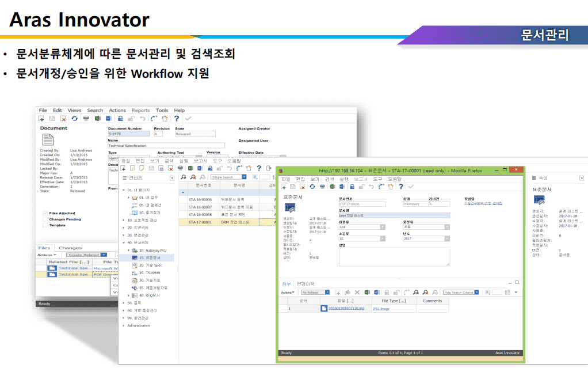Click the promote arrow icon in the Document window toolbar
The width and height of the screenshot is (588, 368).
point(154,119)
